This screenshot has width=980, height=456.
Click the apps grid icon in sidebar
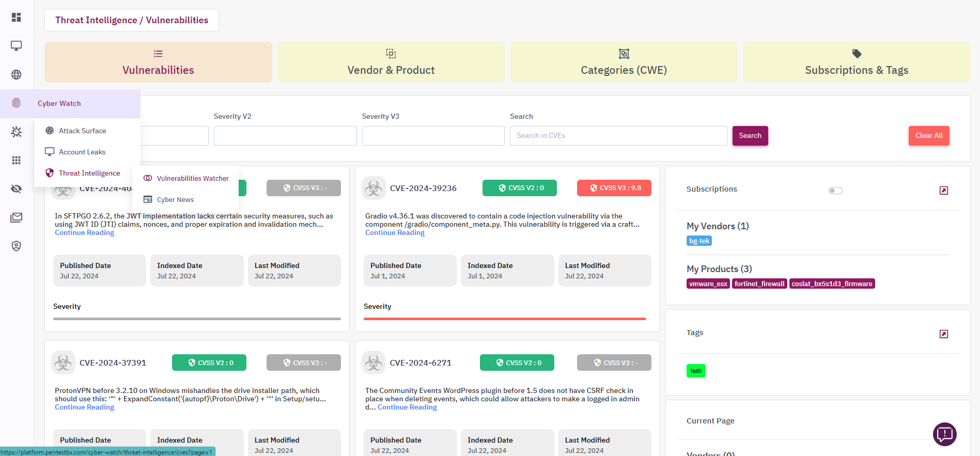[17, 160]
